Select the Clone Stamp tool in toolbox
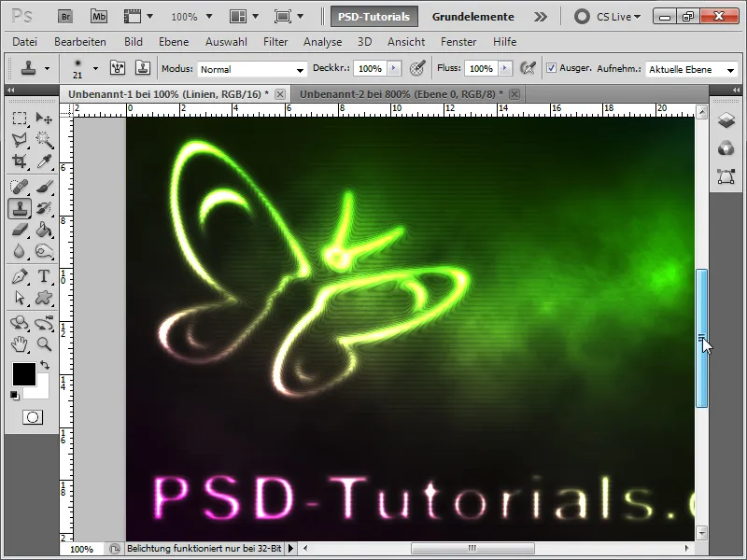The width and height of the screenshot is (747, 560). pyautogui.click(x=20, y=208)
